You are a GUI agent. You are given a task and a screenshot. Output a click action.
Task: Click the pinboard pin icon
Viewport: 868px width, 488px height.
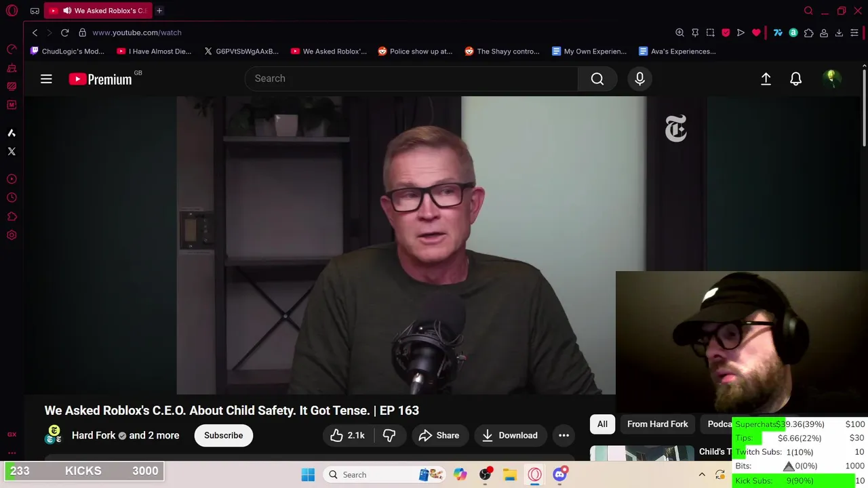click(x=695, y=33)
